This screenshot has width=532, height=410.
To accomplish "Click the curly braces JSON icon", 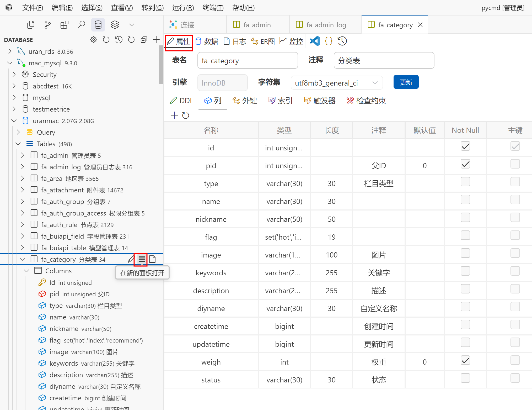I will [328, 41].
